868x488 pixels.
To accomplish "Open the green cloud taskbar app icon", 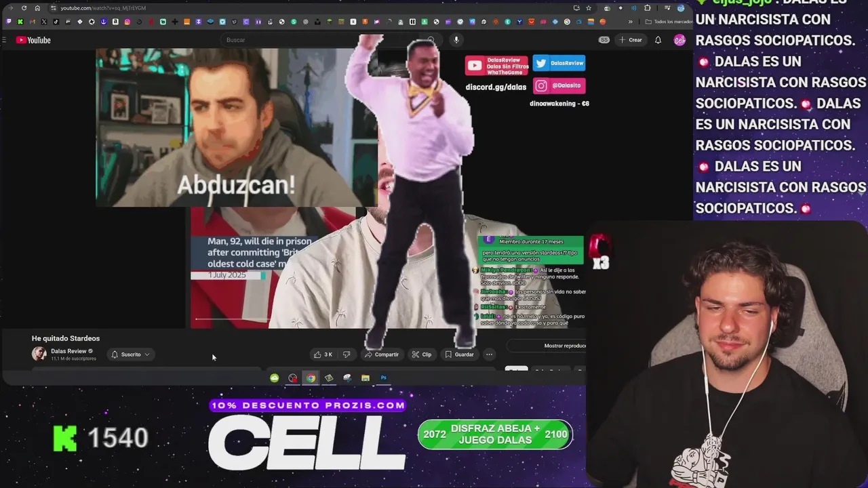I will [x=274, y=378].
